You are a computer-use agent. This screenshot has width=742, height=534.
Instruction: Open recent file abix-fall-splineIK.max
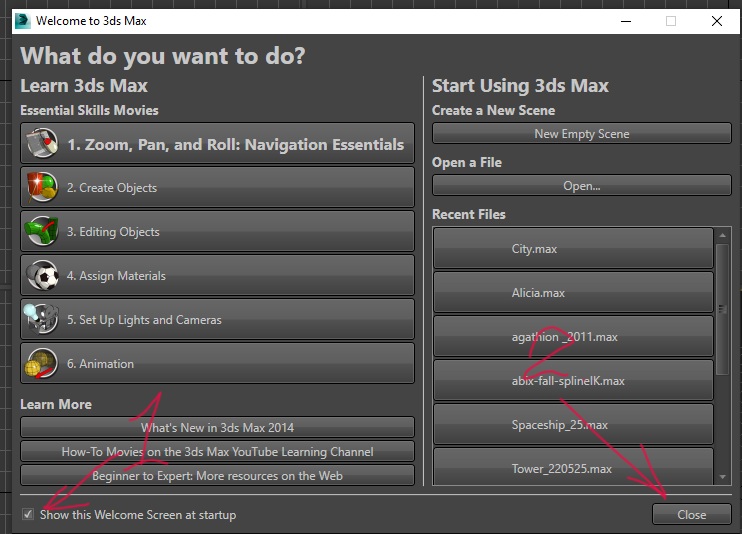(573, 381)
